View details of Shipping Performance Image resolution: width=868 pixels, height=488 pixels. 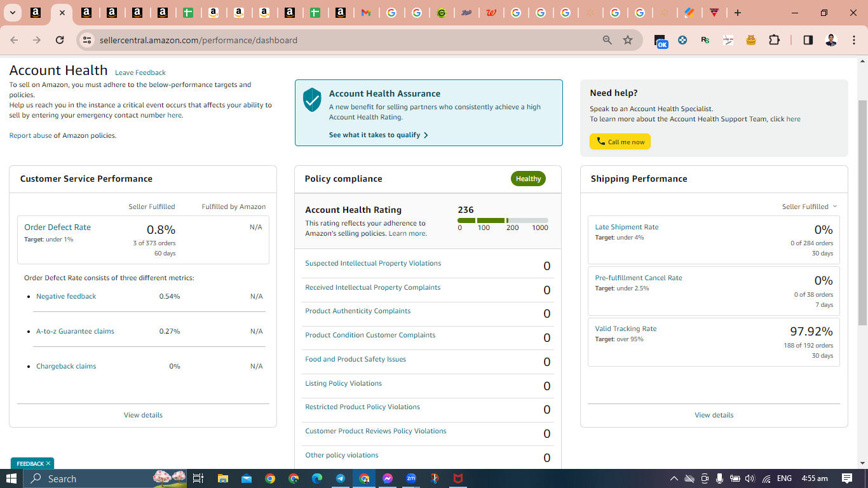click(714, 415)
